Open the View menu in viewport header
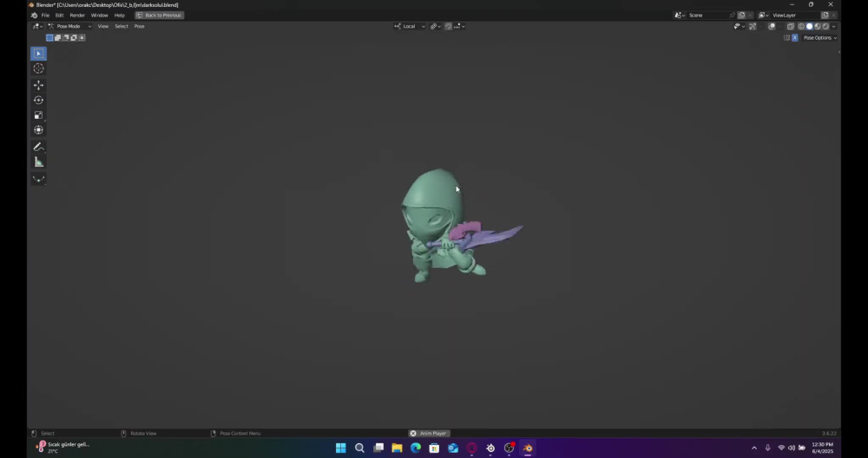Image resolution: width=868 pixels, height=458 pixels. (103, 26)
